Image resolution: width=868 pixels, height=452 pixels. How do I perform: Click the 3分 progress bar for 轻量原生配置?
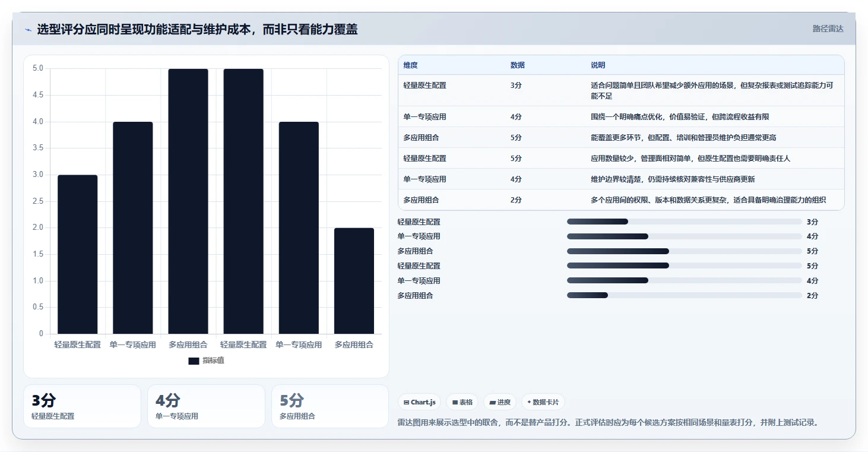684,222
